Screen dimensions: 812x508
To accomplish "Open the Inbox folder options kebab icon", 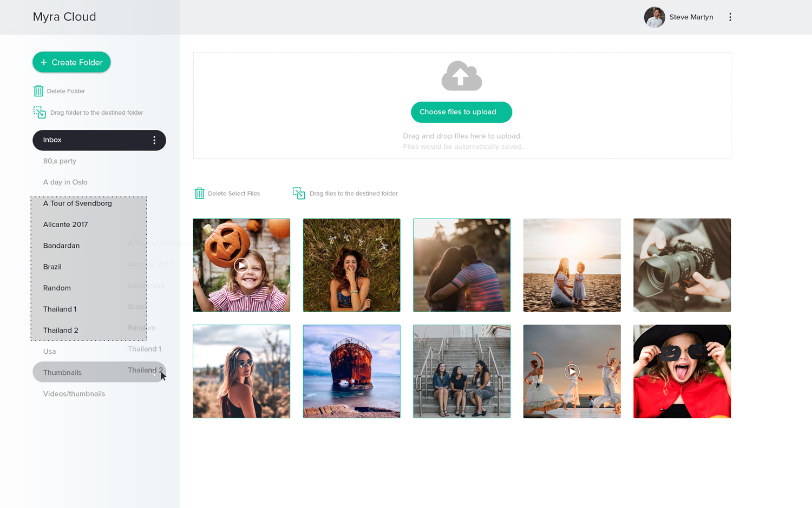I will (x=155, y=140).
